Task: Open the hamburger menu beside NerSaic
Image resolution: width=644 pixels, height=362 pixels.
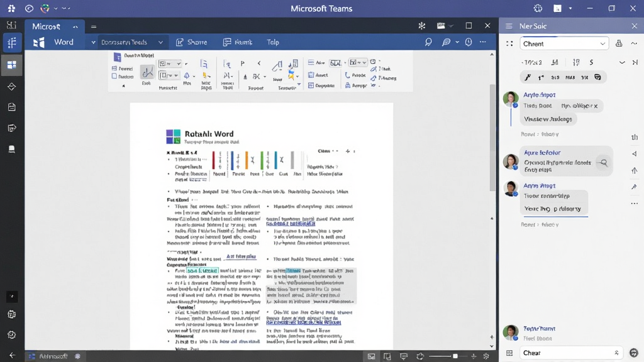Action: tap(509, 26)
